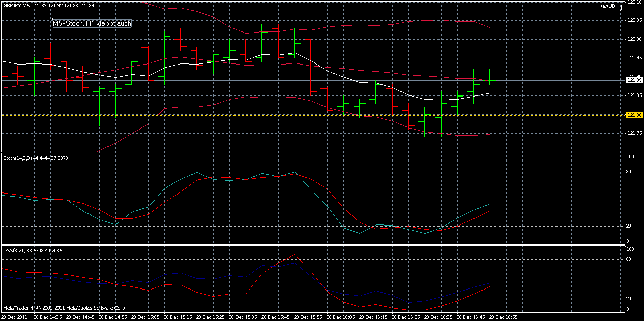Click the 122.05 price axis label
This screenshot has height=321, width=644.
[x=634, y=20]
